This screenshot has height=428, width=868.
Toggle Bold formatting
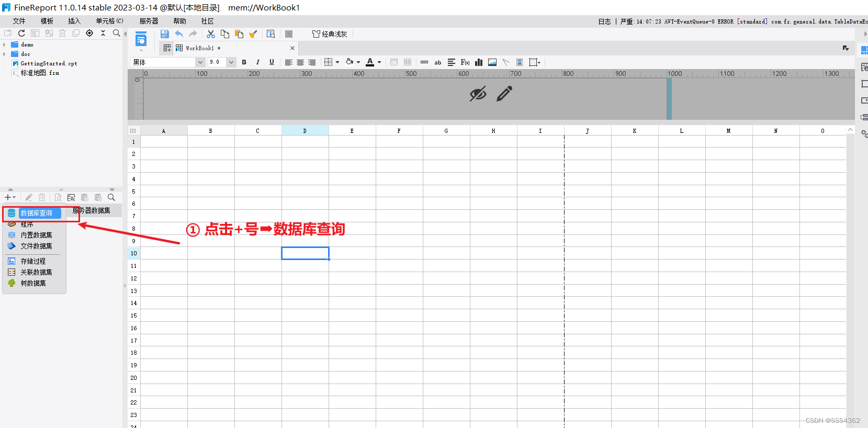click(x=244, y=62)
